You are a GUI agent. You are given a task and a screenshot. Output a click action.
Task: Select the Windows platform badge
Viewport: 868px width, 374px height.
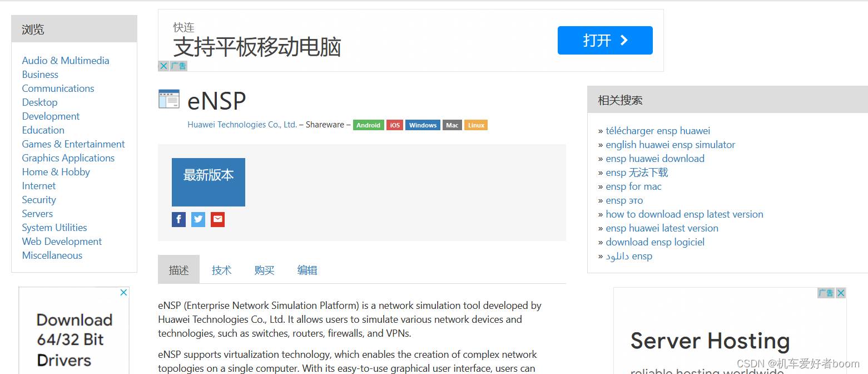[423, 125]
